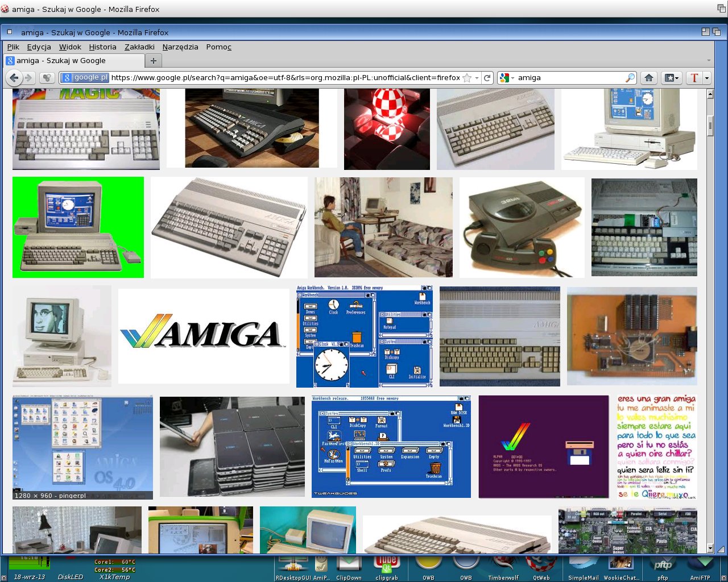The height and width of the screenshot is (582, 728).
Task: Open QtWeb from the dock
Action: tap(541, 567)
